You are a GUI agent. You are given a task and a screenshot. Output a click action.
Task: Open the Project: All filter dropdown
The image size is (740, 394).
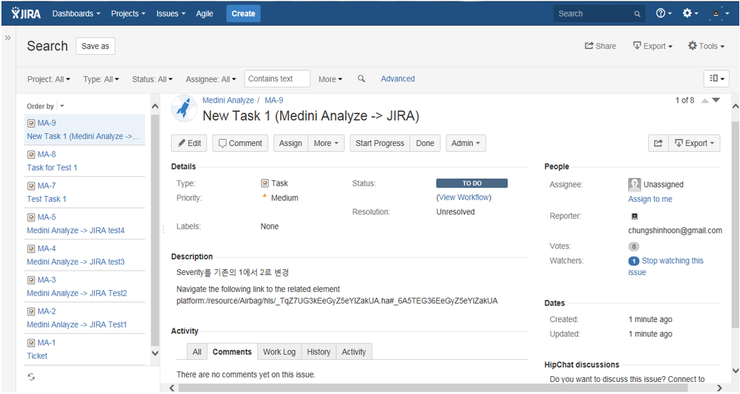pos(49,79)
